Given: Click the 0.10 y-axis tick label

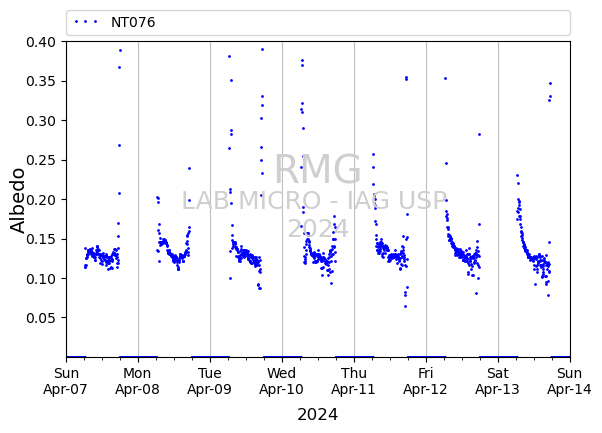Looking at the screenshot, I should coord(41,279).
